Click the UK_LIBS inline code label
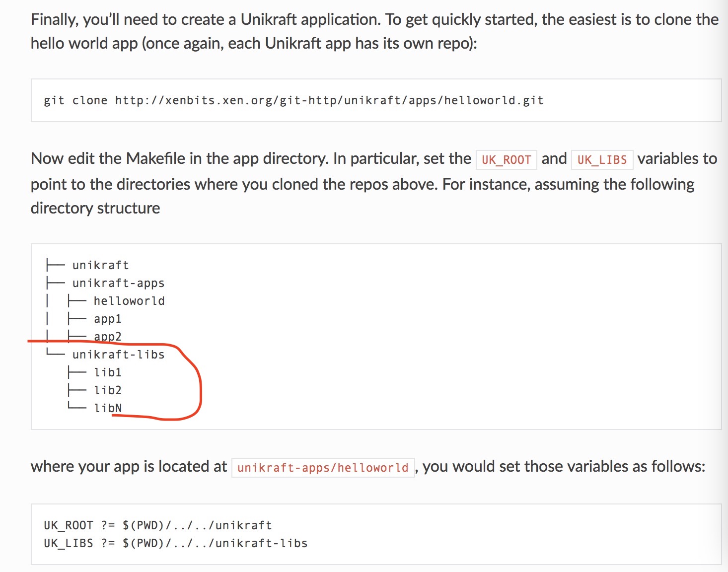The width and height of the screenshot is (728, 572). tap(602, 160)
